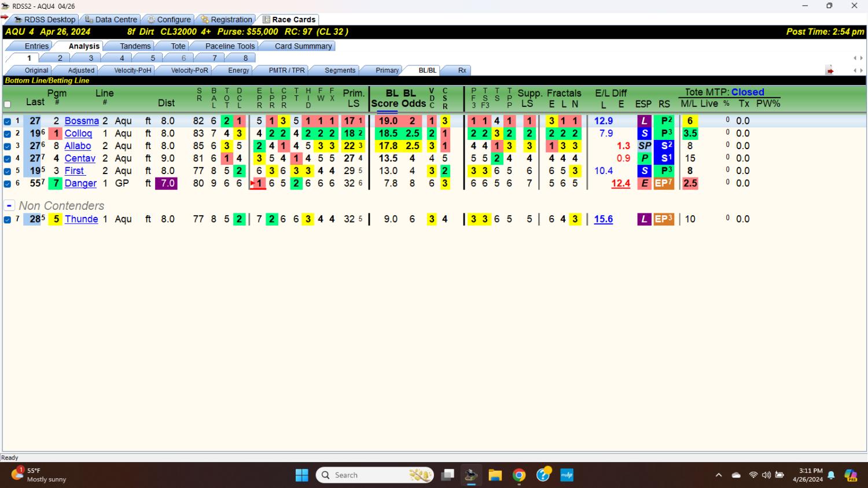Launch Chrome from the taskbar

coord(519,475)
